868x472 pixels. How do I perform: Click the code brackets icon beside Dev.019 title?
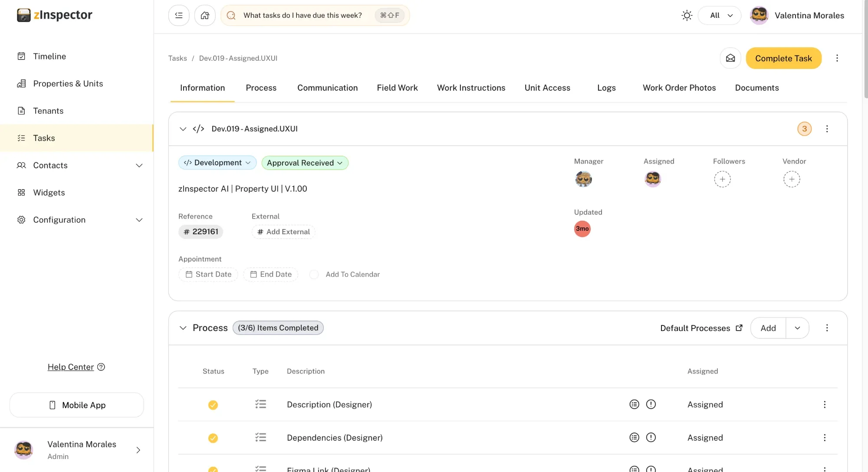click(x=198, y=129)
